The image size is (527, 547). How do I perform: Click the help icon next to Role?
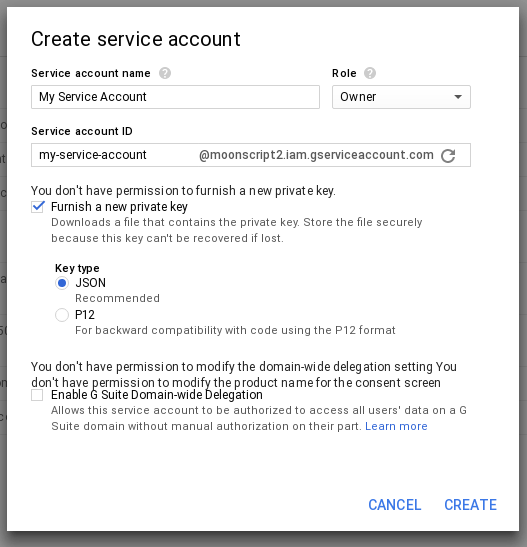[x=370, y=73]
